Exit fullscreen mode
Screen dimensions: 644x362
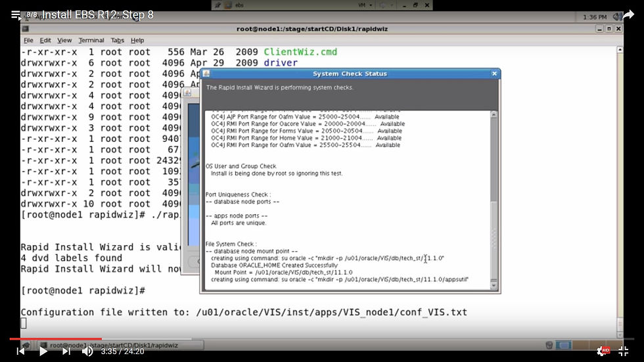pos(624,351)
